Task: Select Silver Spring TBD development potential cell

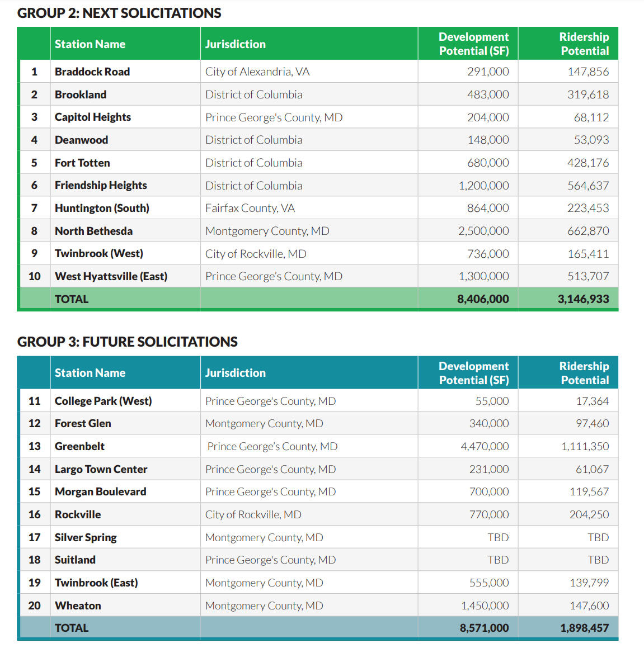Action: pyautogui.click(x=498, y=537)
